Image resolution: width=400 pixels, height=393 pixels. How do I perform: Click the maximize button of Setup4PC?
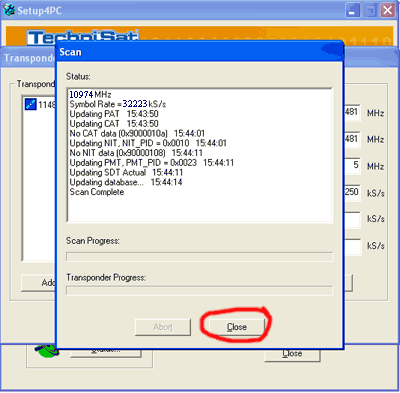pos(370,10)
